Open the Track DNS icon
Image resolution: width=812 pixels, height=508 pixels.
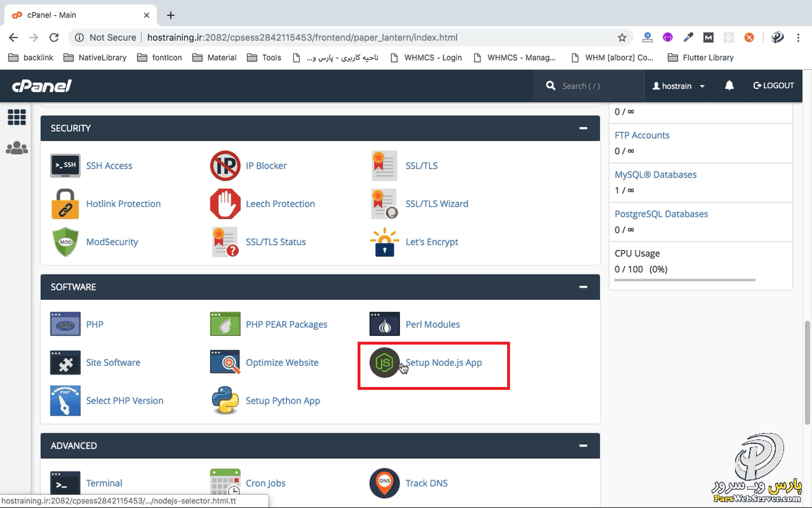[x=384, y=483]
